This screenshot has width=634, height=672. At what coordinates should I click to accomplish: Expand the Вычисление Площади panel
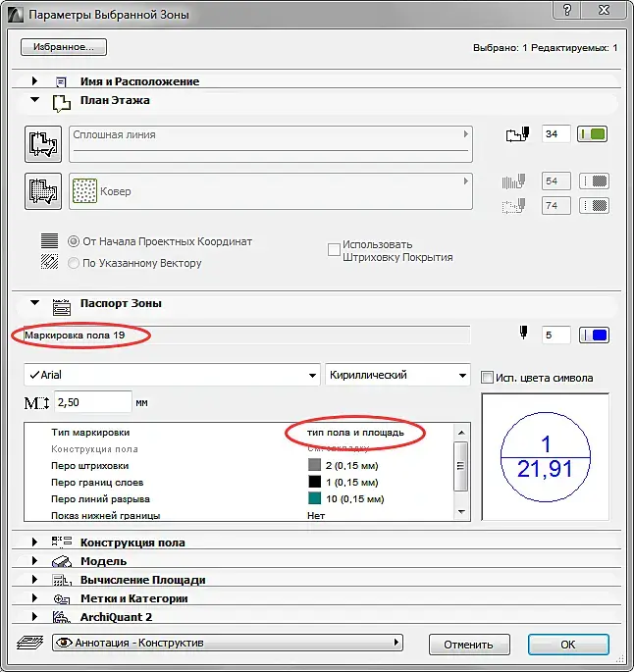point(34,580)
